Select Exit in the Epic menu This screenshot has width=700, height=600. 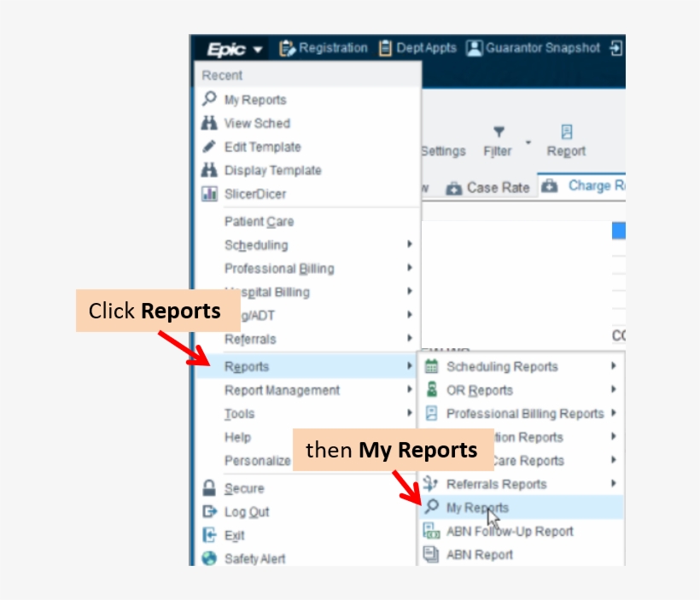tap(235, 535)
